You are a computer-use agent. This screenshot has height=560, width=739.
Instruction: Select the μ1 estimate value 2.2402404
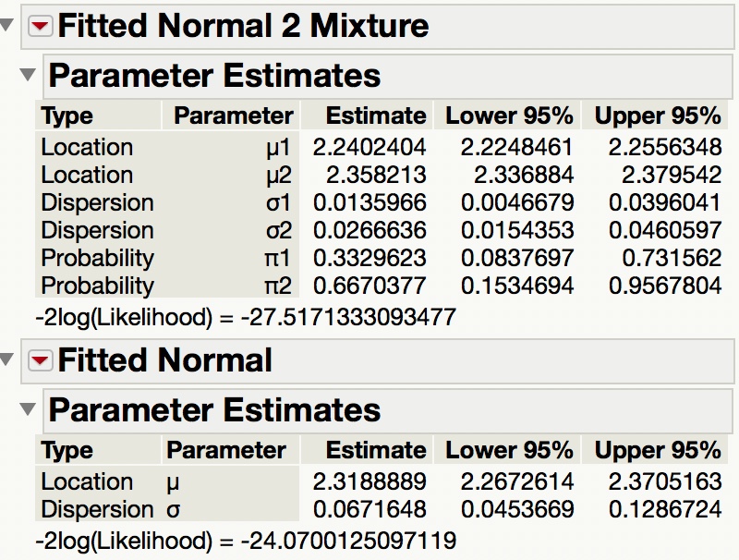371,146
